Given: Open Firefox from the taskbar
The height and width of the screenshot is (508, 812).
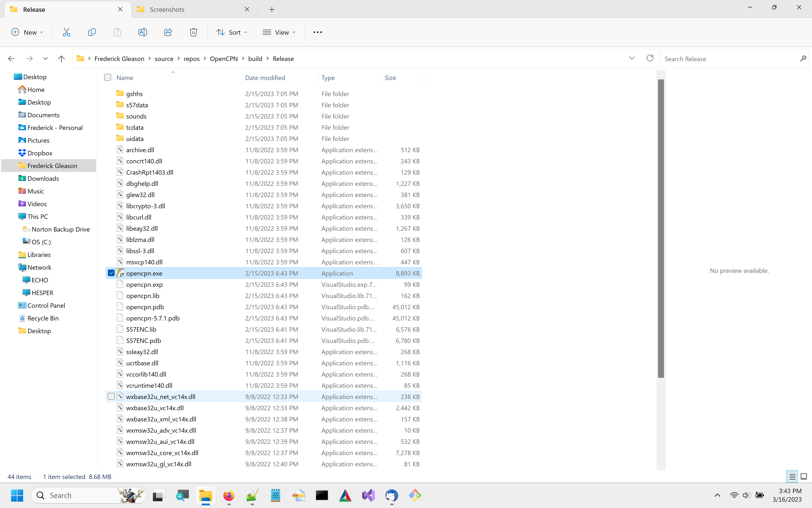Looking at the screenshot, I should 229,495.
